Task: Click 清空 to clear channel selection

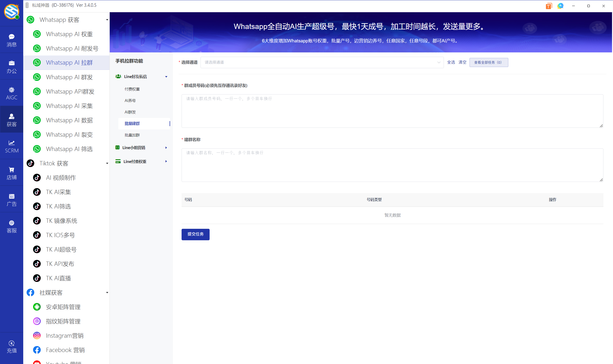Action: [462, 62]
